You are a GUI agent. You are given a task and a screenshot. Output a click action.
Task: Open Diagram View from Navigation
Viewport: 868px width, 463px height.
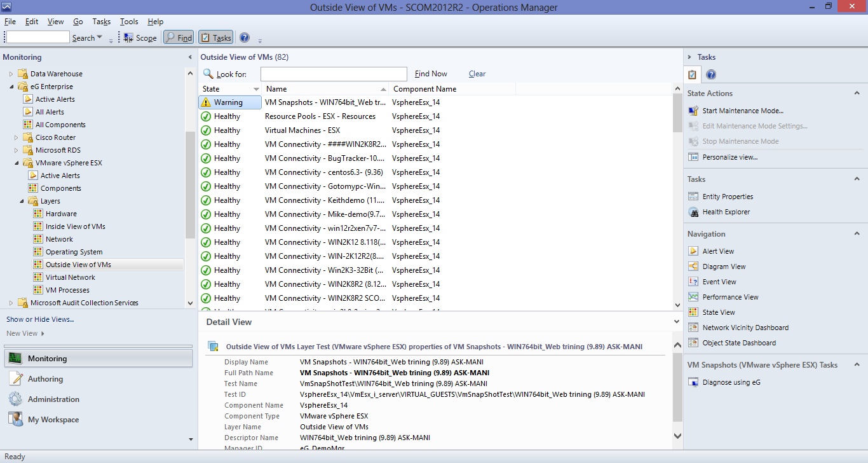[x=693, y=266]
